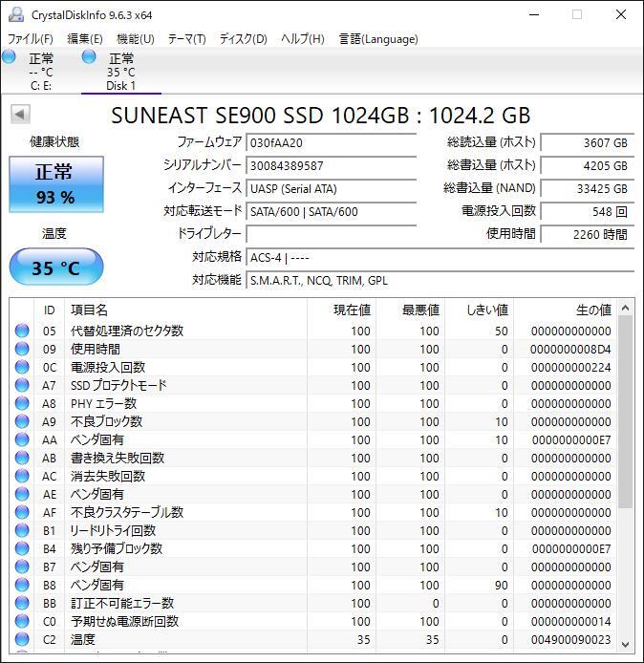Click status icon for AE ベンダ固有 row
The width and height of the screenshot is (644, 663).
point(22,494)
